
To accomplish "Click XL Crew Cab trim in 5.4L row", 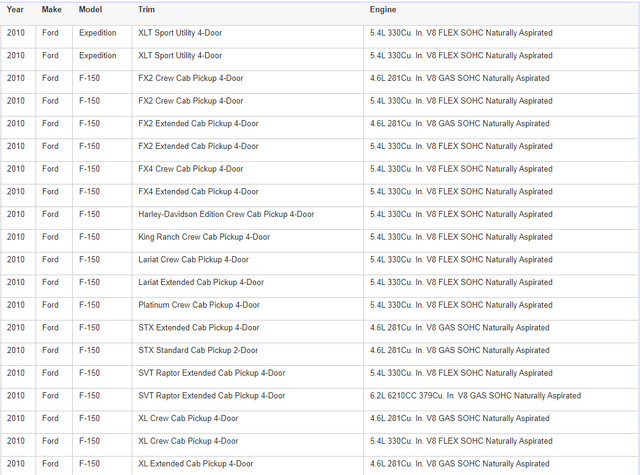I will (188, 441).
